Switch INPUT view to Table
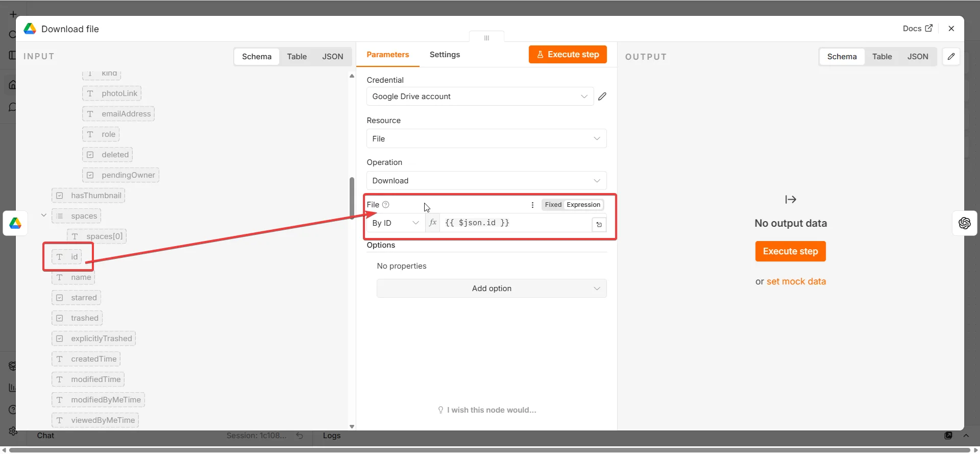This screenshot has width=980, height=454. (297, 57)
